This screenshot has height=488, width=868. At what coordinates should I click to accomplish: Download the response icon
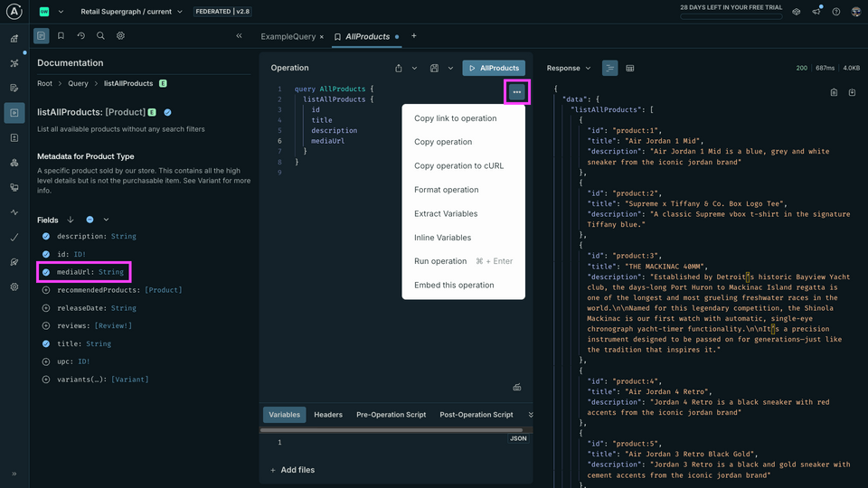pyautogui.click(x=852, y=92)
